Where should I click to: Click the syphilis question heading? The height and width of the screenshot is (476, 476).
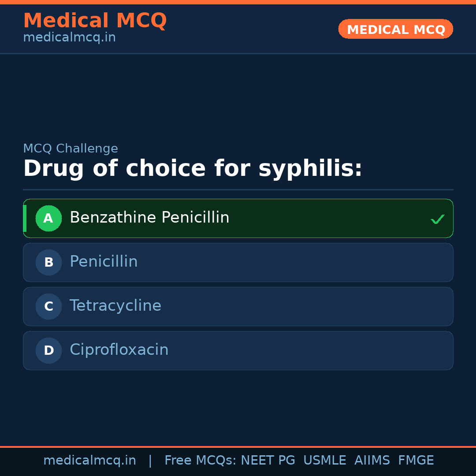pyautogui.click(x=193, y=169)
